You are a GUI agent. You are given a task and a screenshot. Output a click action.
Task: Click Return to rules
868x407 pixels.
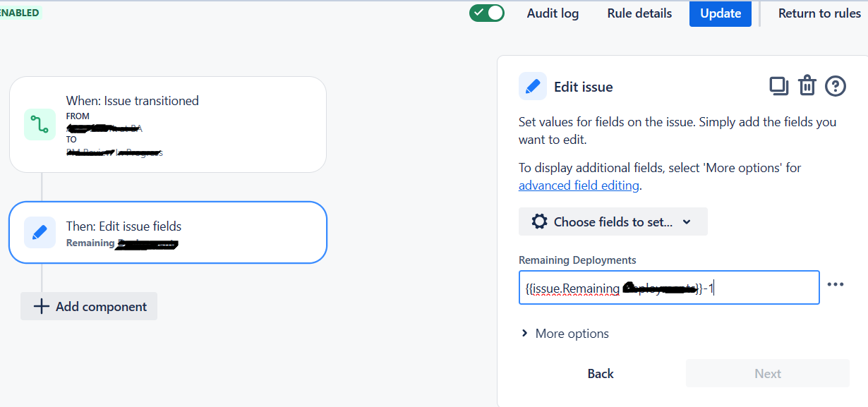coord(819,13)
